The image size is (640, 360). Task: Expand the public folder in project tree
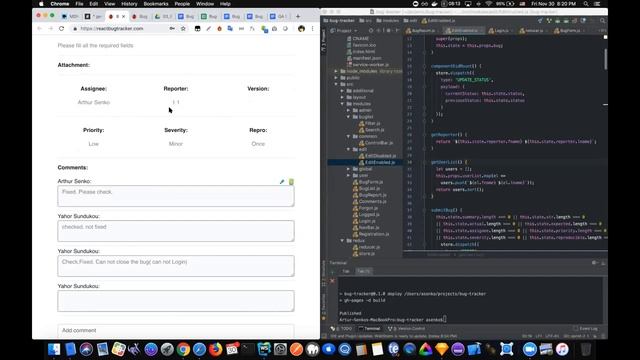[x=336, y=78]
